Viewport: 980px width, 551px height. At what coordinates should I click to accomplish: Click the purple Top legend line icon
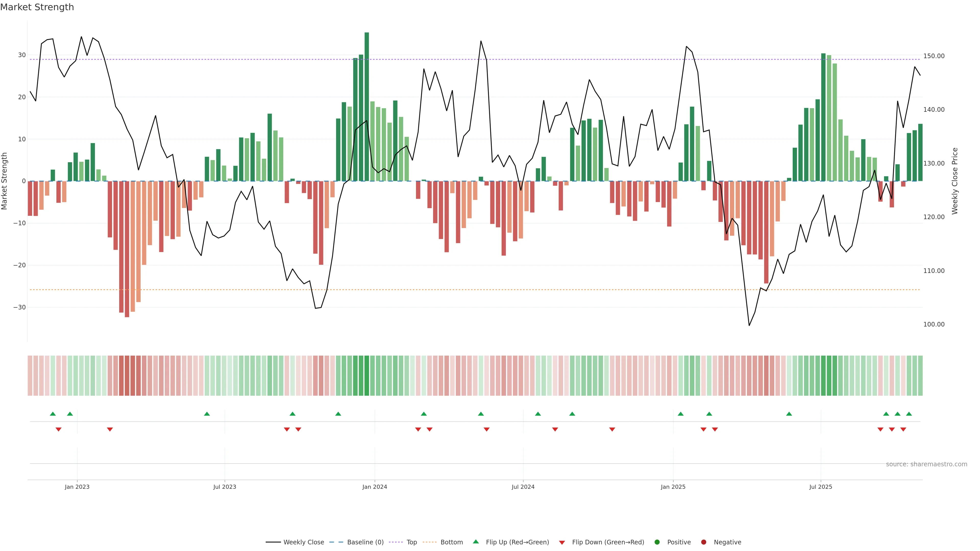tap(396, 542)
